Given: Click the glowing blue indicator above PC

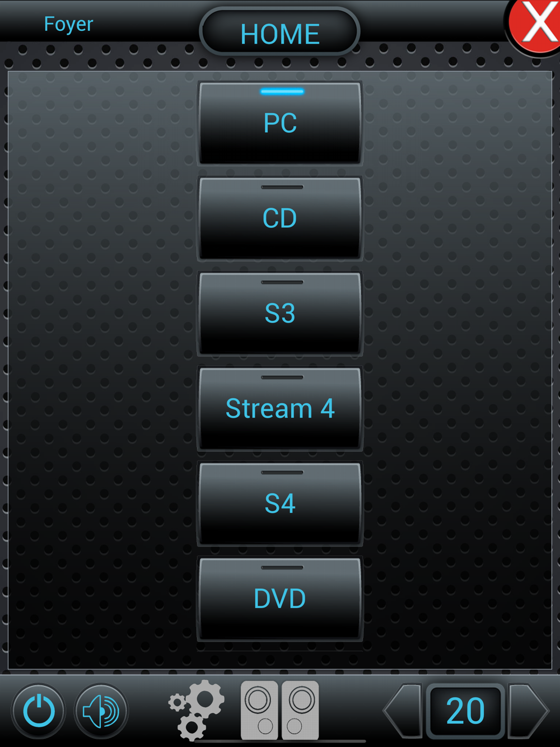Looking at the screenshot, I should 282,91.
